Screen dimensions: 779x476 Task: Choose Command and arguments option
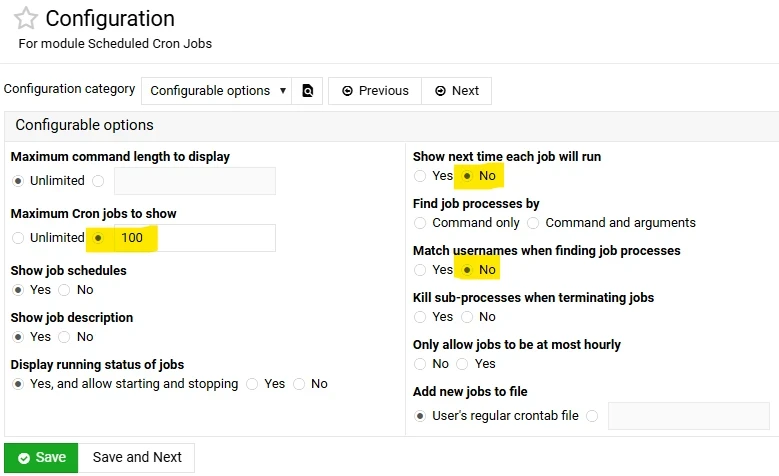click(x=533, y=223)
